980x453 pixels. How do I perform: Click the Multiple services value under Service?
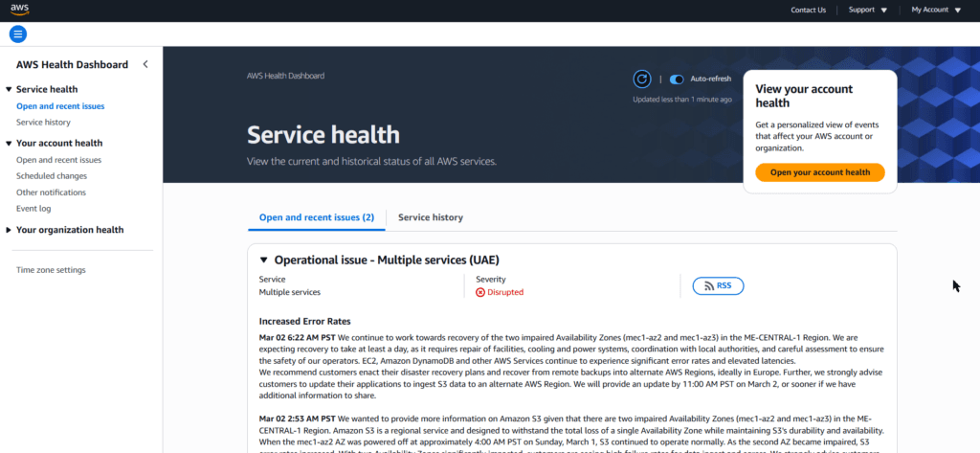[x=289, y=292]
